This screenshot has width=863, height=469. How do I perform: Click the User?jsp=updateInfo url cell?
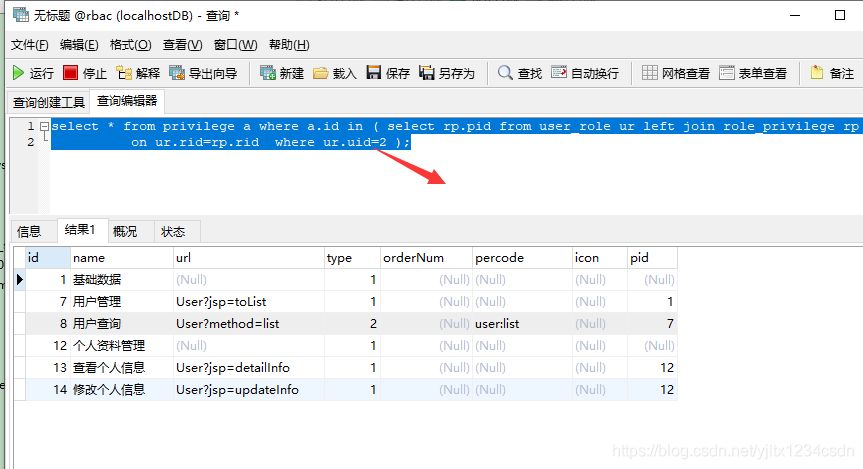pyautogui.click(x=249, y=390)
